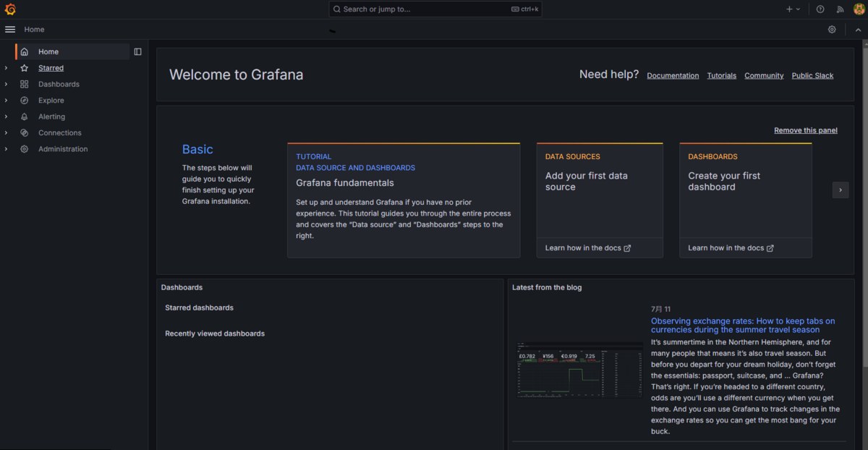Click the user profile avatar

tap(859, 9)
